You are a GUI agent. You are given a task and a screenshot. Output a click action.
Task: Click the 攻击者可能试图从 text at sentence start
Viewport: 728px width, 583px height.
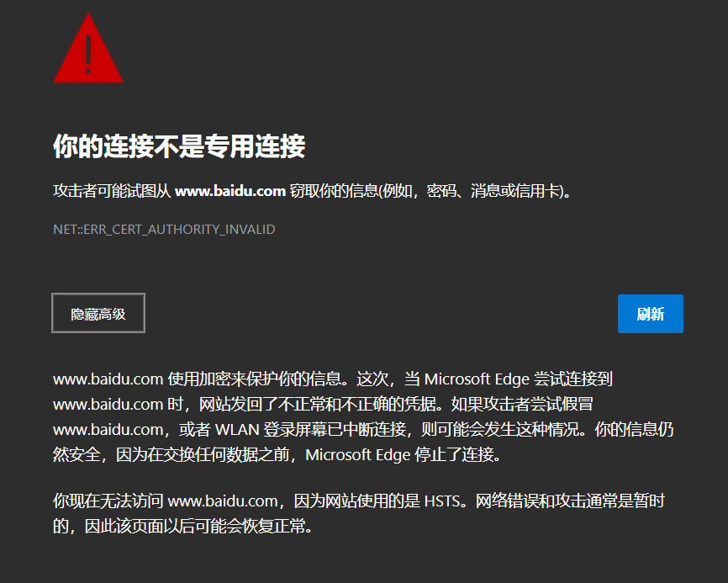point(112,191)
